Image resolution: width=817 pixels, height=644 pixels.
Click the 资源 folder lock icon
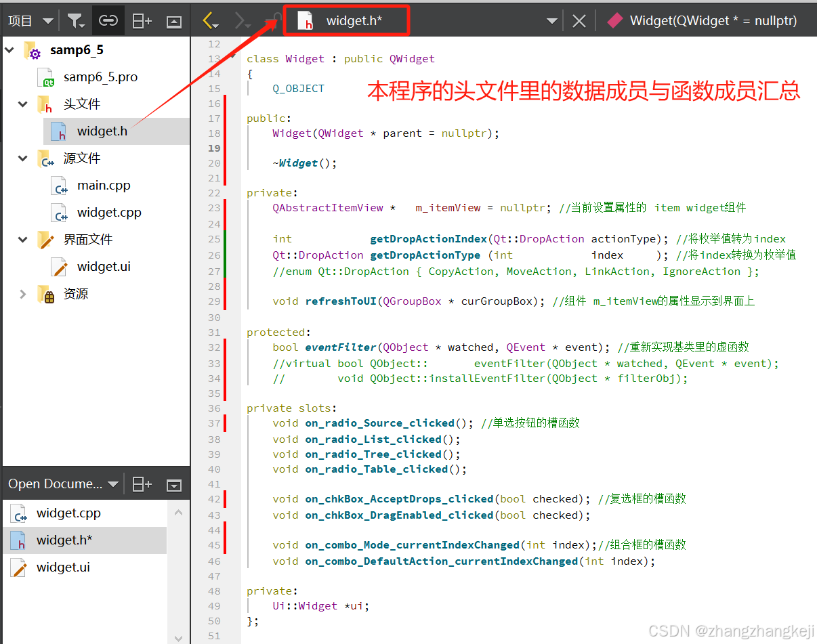pyautogui.click(x=46, y=295)
